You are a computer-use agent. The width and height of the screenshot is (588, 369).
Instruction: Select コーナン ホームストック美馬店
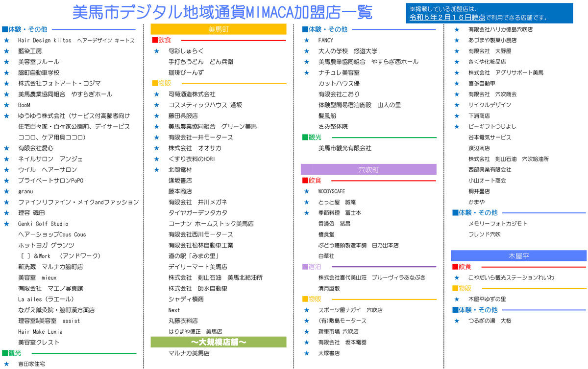click(211, 224)
